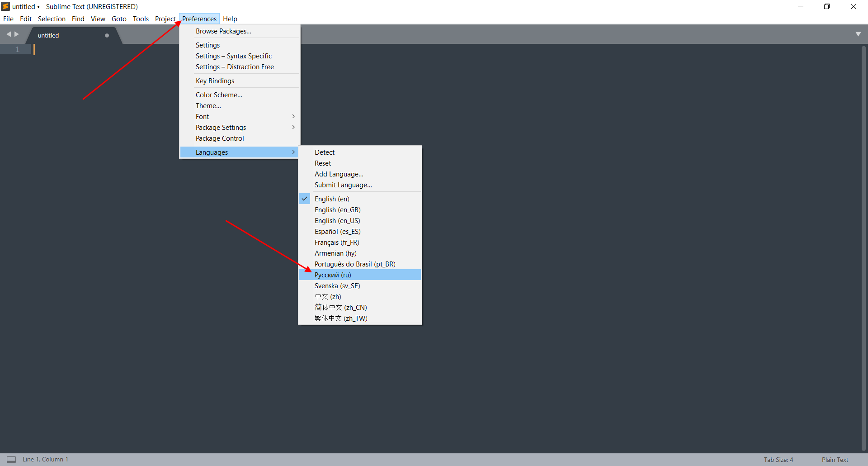Select Svenska (sv_SE) as the language
This screenshot has width=868, height=466.
pyautogui.click(x=337, y=285)
